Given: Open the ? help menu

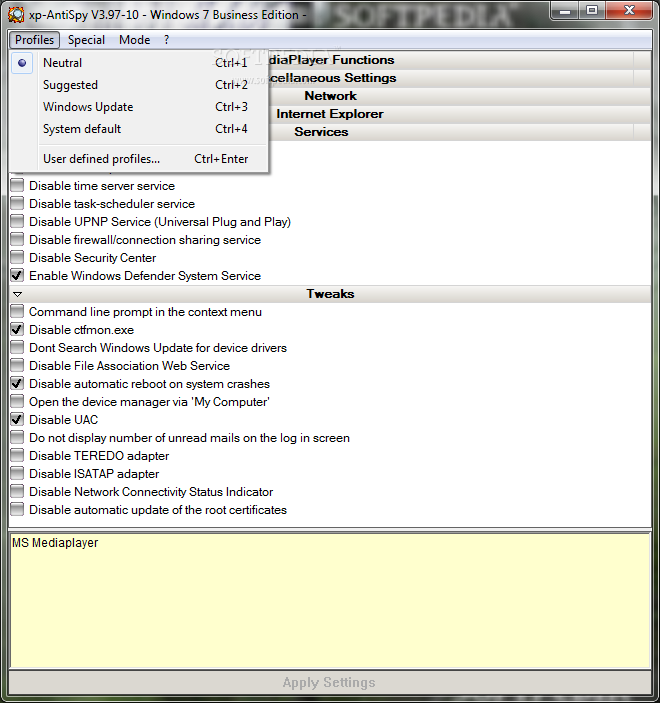Looking at the screenshot, I should (167, 40).
